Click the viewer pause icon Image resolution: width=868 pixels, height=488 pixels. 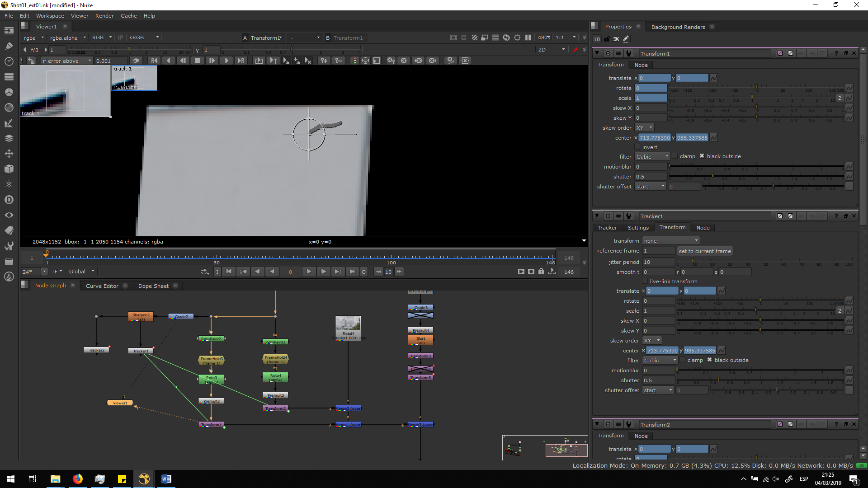pos(528,38)
